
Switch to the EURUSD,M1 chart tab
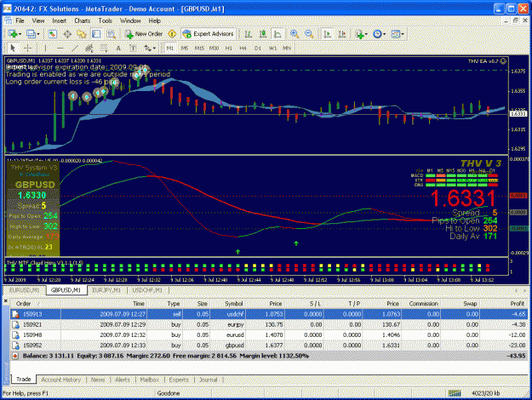coord(24,290)
